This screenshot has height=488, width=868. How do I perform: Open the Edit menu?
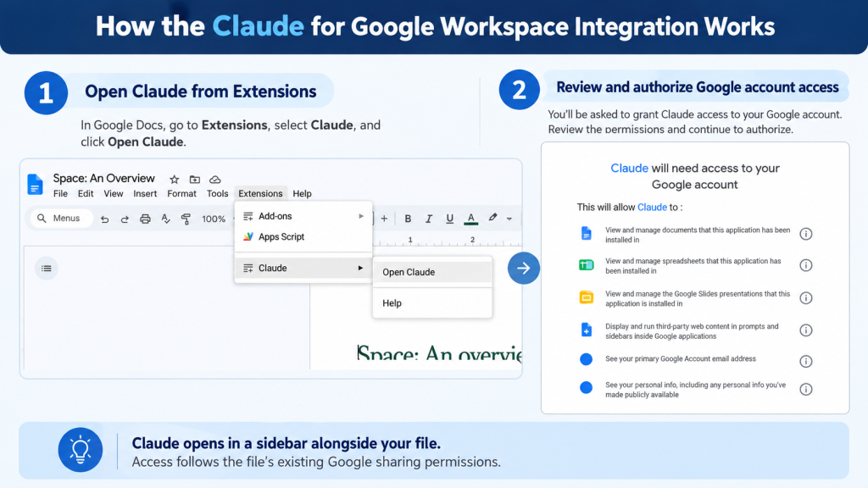(x=86, y=194)
